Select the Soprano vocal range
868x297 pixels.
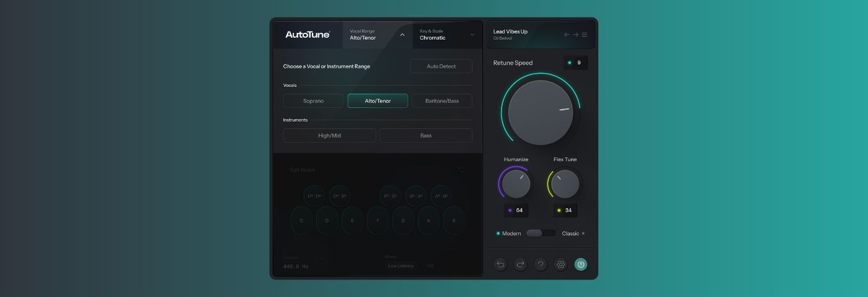(x=313, y=101)
